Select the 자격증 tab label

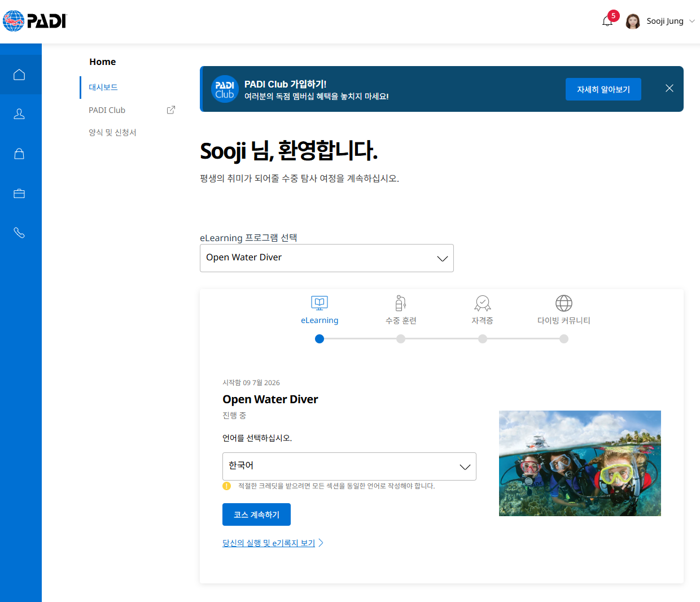pos(483,321)
